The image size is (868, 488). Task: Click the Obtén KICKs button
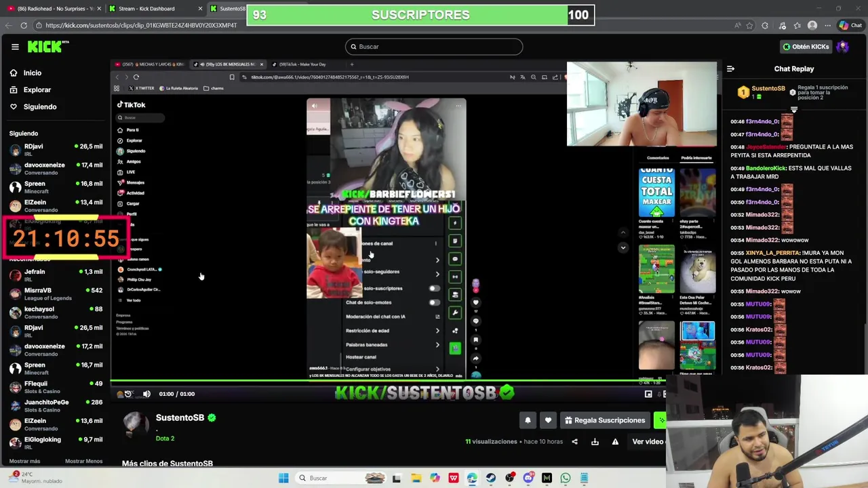806,47
